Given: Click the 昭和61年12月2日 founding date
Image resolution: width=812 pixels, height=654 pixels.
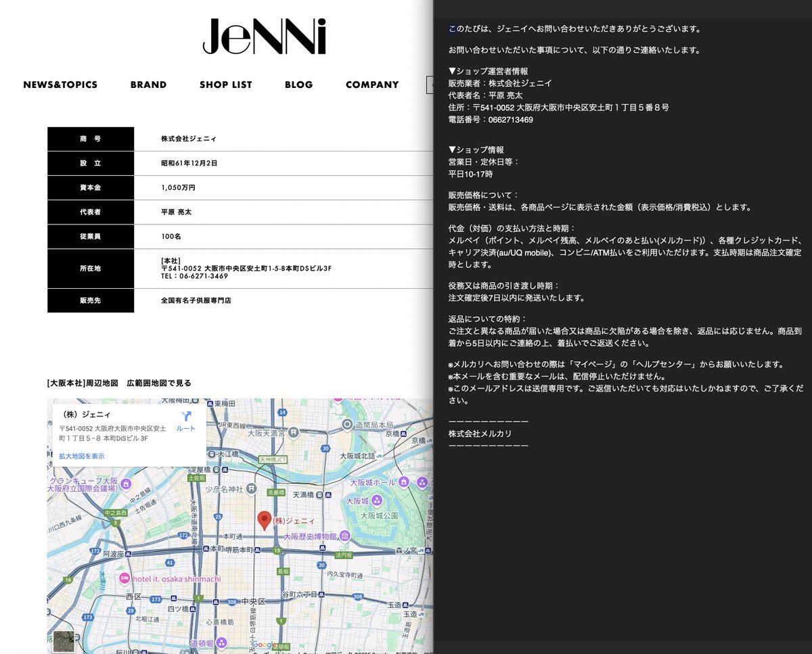Looking at the screenshot, I should pos(189,163).
